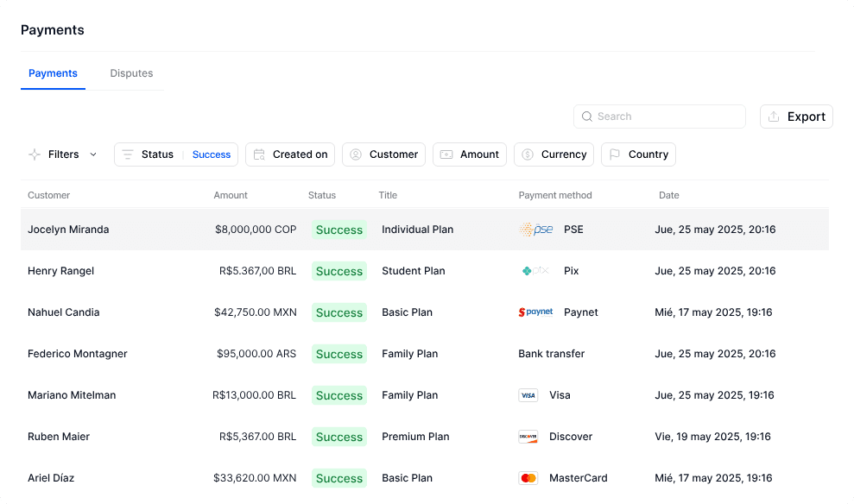Image resolution: width=854 pixels, height=504 pixels.
Task: Click the magnifier icon in the search box
Action: 586,117
